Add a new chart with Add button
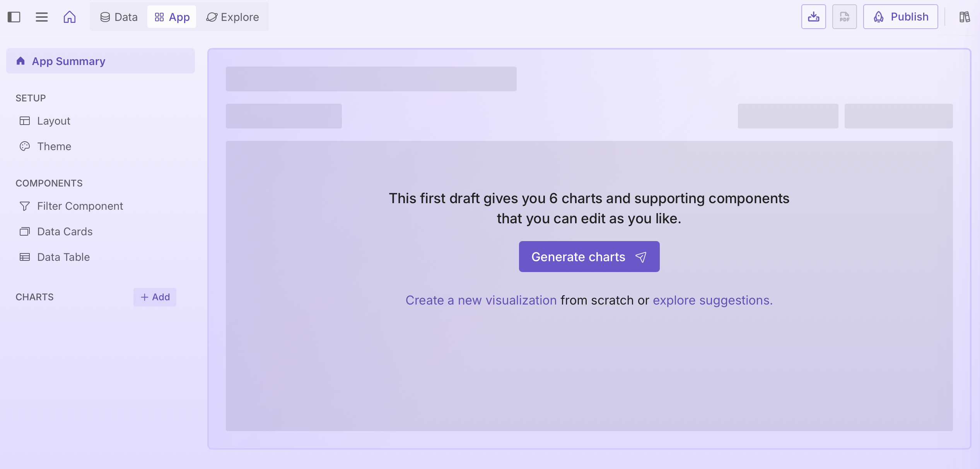 155,297
